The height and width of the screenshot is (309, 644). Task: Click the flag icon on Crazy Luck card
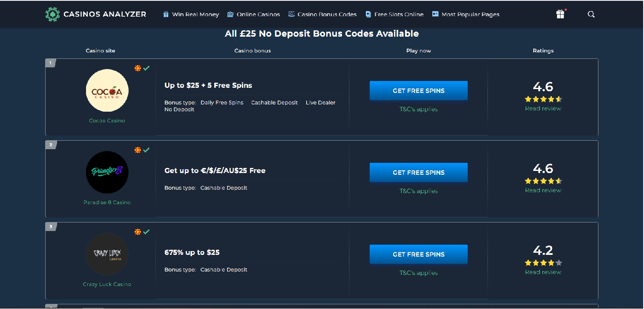(138, 232)
